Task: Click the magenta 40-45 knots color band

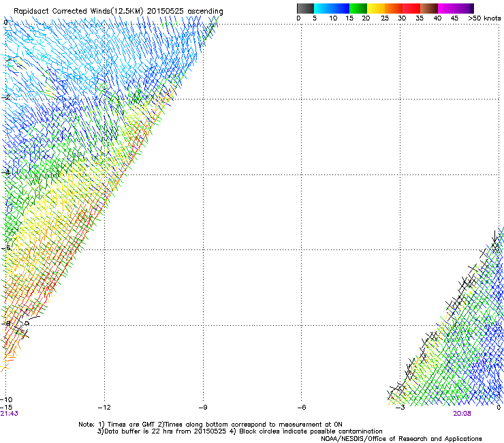Action: [447, 8]
